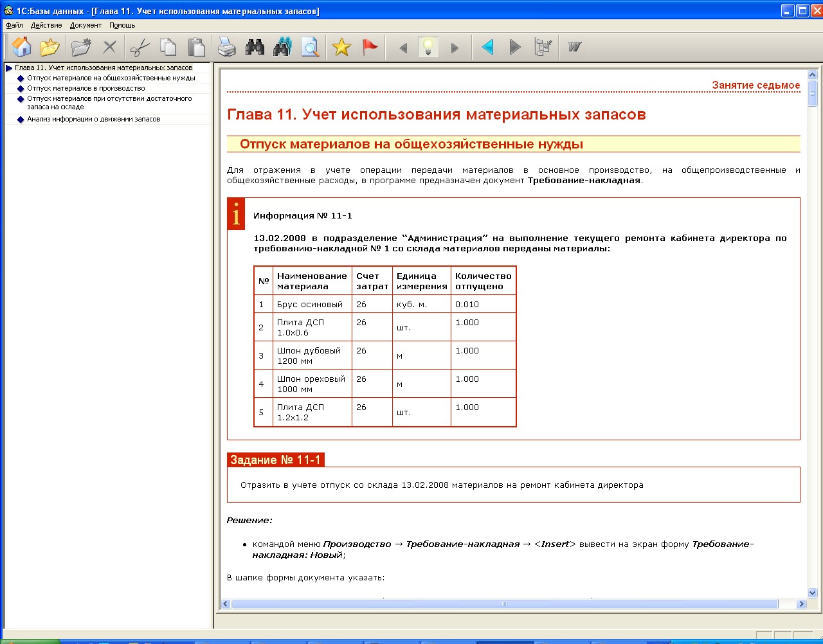The width and height of the screenshot is (823, 644).
Task: Click the printer icon
Action: (x=226, y=47)
